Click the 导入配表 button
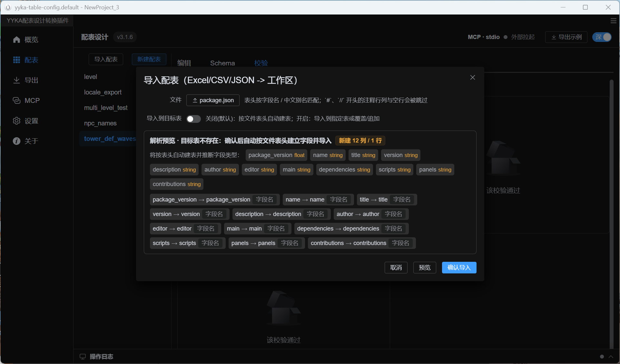This screenshot has width=620, height=364. (x=106, y=59)
